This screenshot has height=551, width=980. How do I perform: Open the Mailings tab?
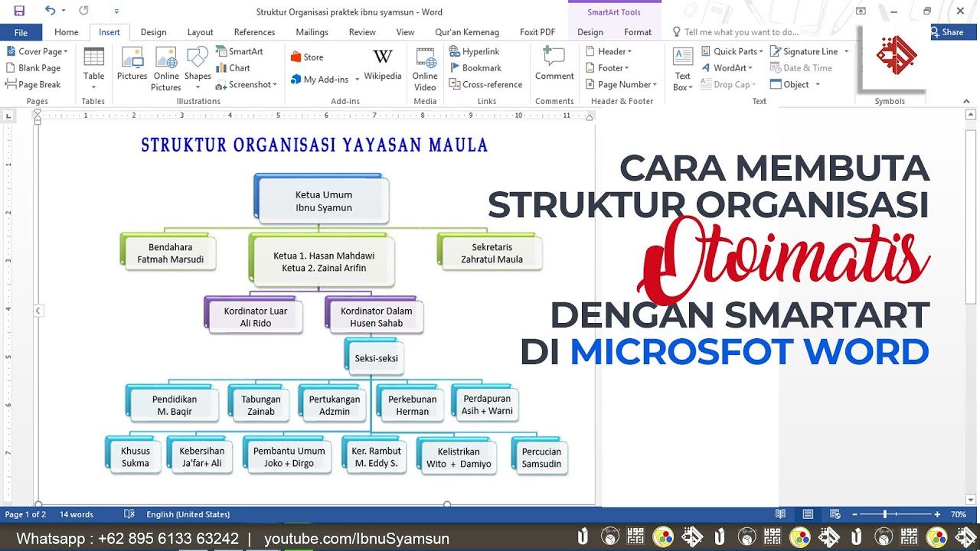(312, 32)
